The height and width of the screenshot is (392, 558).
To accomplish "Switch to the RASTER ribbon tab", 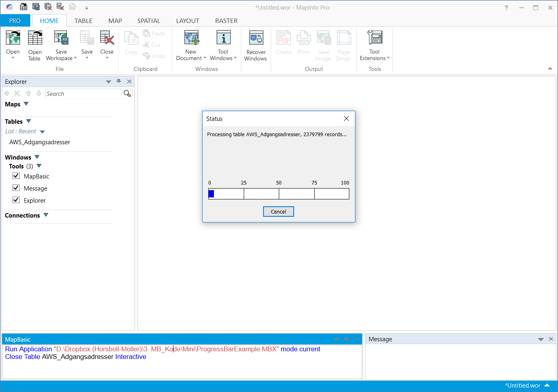I will click(x=226, y=21).
